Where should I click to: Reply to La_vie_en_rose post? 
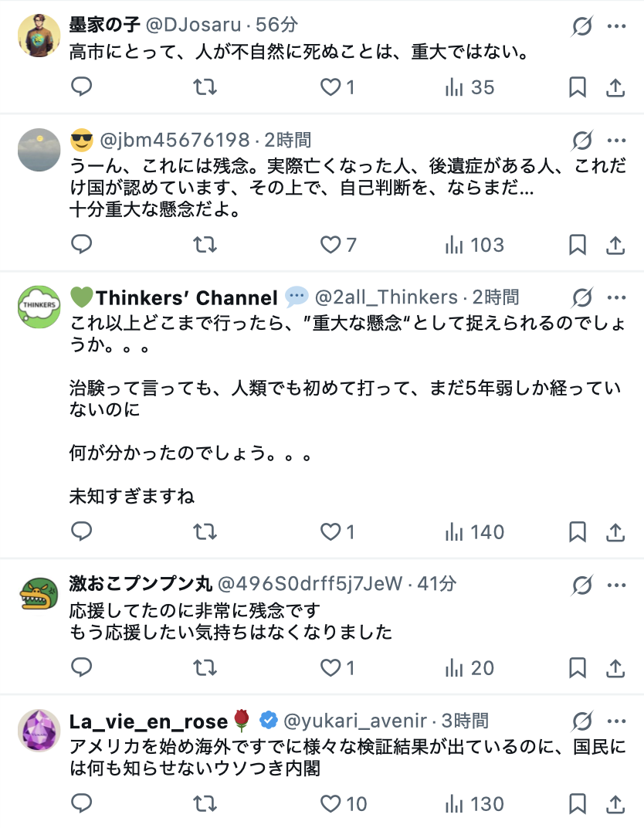click(x=81, y=804)
